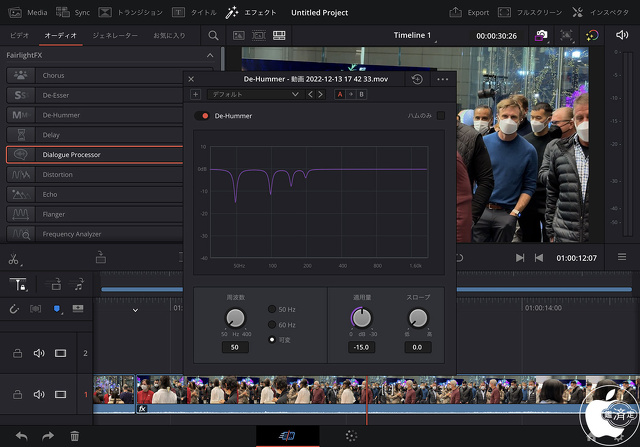
Task: Open the ジェネレーター tab
Action: point(115,35)
